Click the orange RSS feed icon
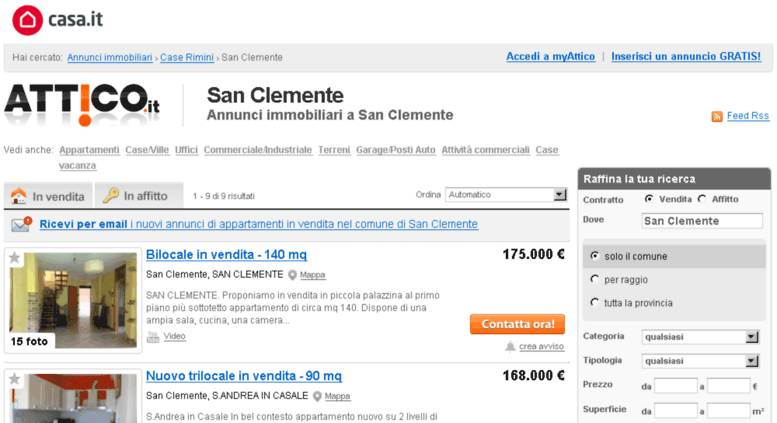The width and height of the screenshot is (777, 423). click(x=717, y=116)
